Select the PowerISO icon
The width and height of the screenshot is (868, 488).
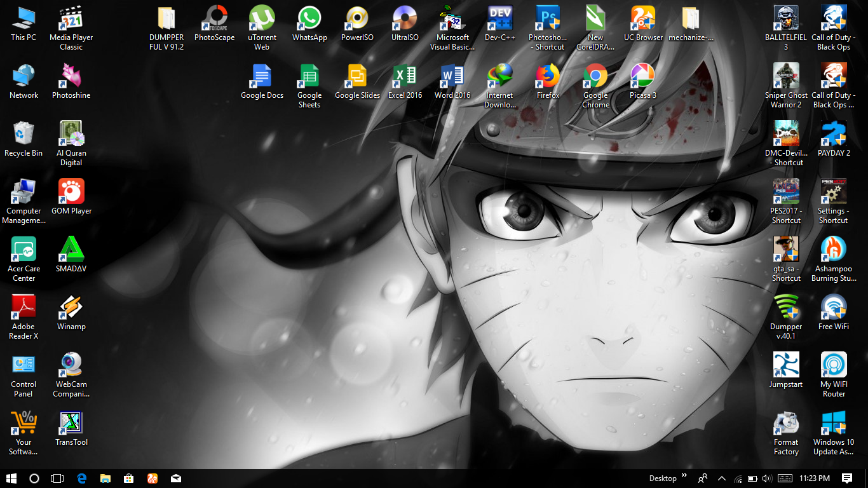click(x=357, y=18)
